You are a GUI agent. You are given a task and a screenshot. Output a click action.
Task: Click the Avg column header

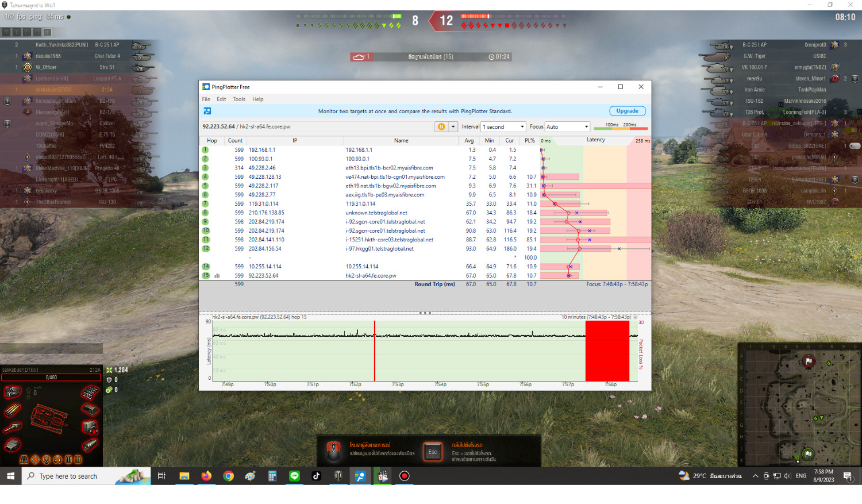[469, 140]
